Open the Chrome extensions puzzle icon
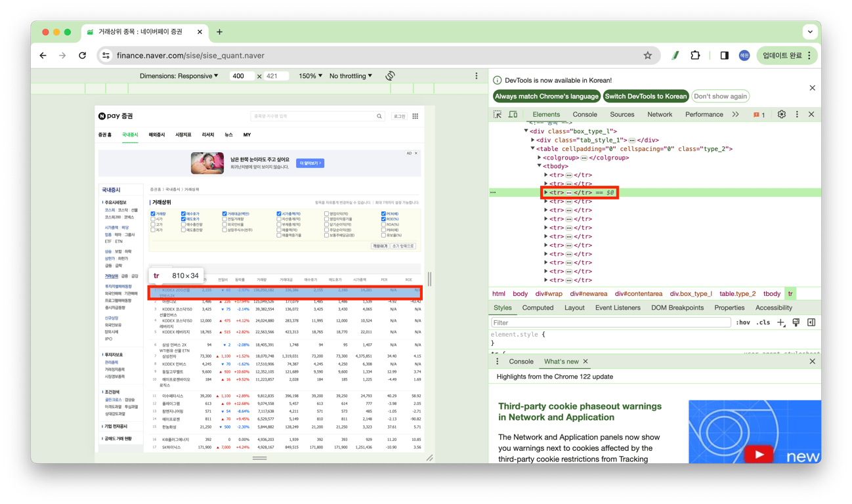Image resolution: width=852 pixels, height=504 pixels. 695,56
